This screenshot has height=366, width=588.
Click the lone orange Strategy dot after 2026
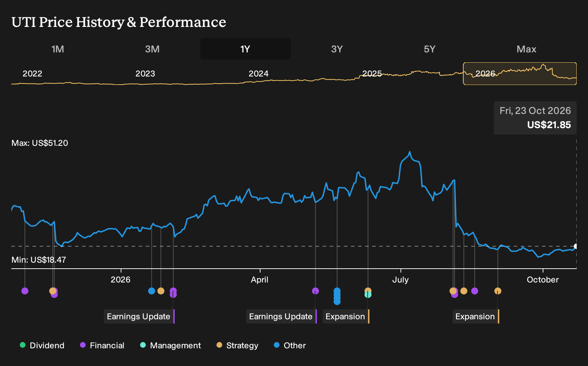click(x=161, y=291)
